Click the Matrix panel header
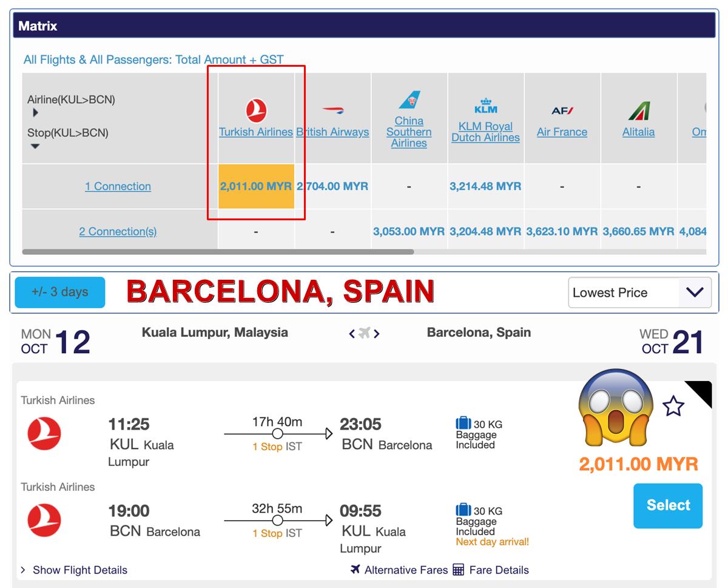The image size is (728, 588). click(364, 26)
